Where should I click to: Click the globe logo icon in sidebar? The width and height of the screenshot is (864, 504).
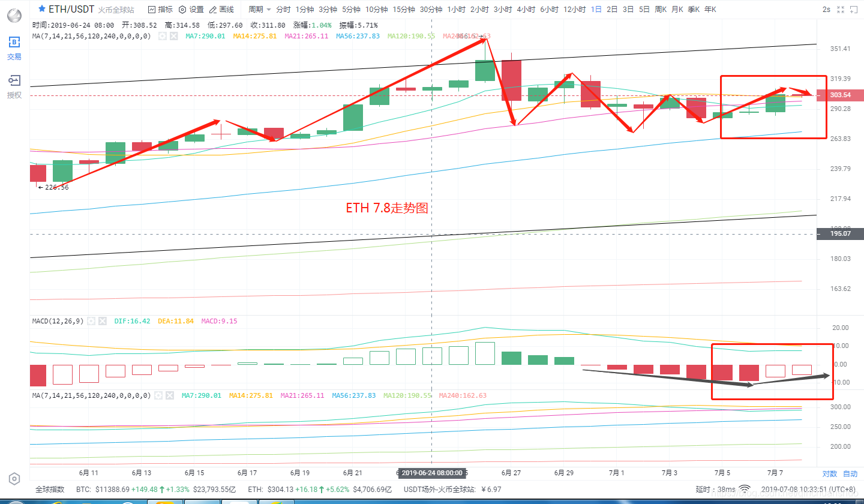coord(14,16)
